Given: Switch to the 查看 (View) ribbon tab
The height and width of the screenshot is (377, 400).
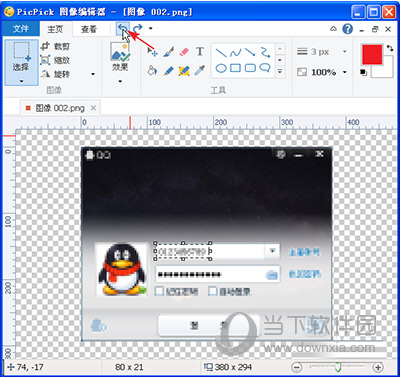Looking at the screenshot, I should coord(89,29).
